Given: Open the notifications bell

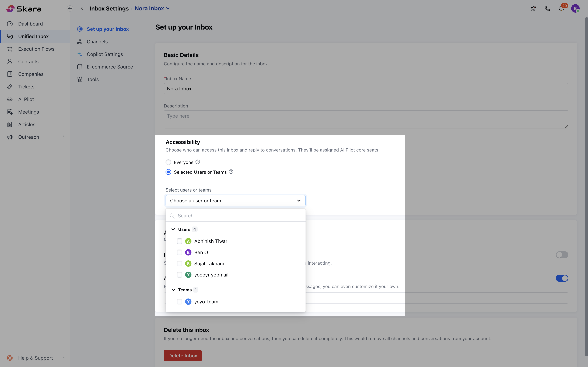Looking at the screenshot, I should pyautogui.click(x=561, y=9).
